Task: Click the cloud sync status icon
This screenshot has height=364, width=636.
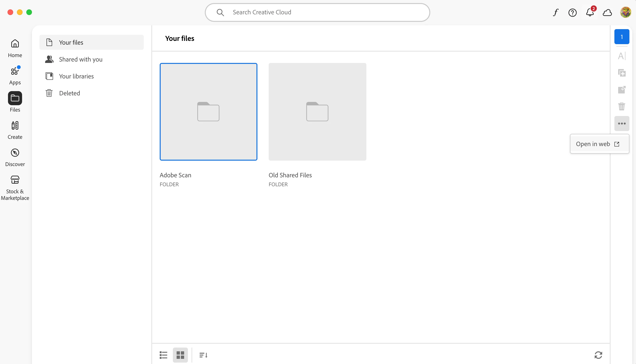Action: tap(607, 12)
